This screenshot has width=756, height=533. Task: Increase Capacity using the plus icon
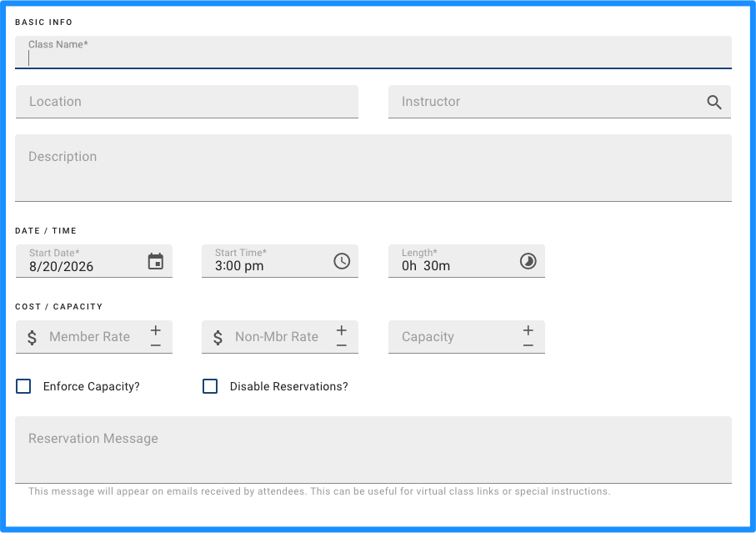(528, 330)
